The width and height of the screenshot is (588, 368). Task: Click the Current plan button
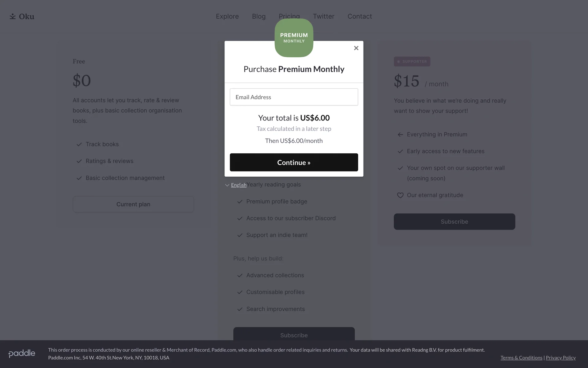point(133,205)
